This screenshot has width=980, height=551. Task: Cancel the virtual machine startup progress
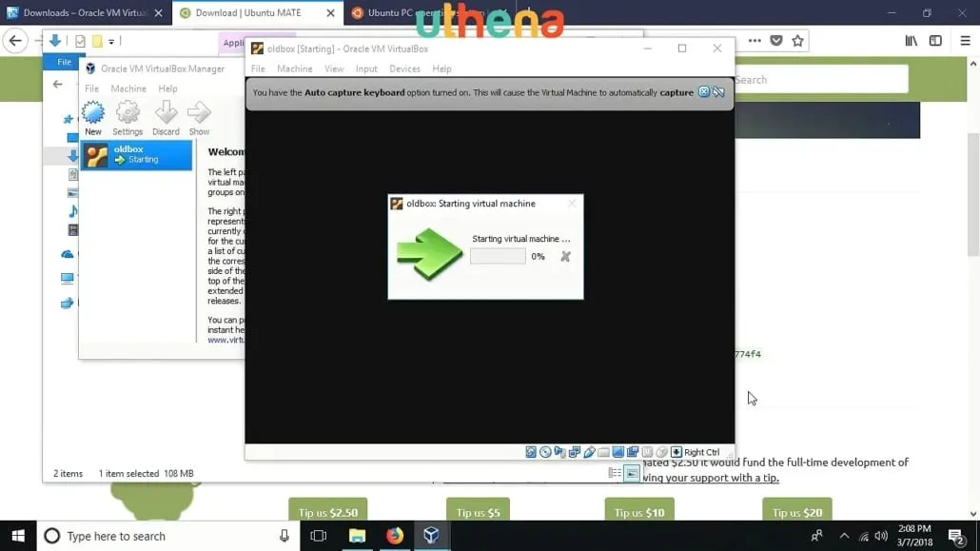tap(565, 256)
